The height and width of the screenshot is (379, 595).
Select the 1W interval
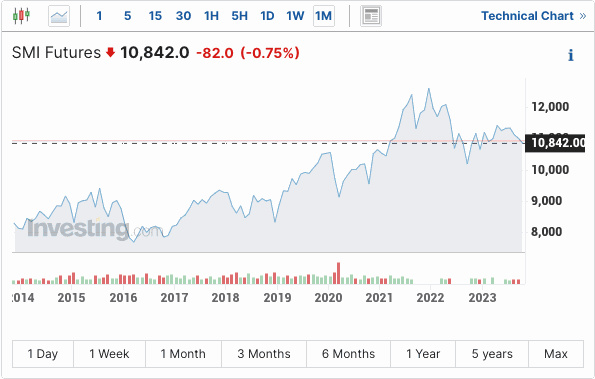(295, 16)
